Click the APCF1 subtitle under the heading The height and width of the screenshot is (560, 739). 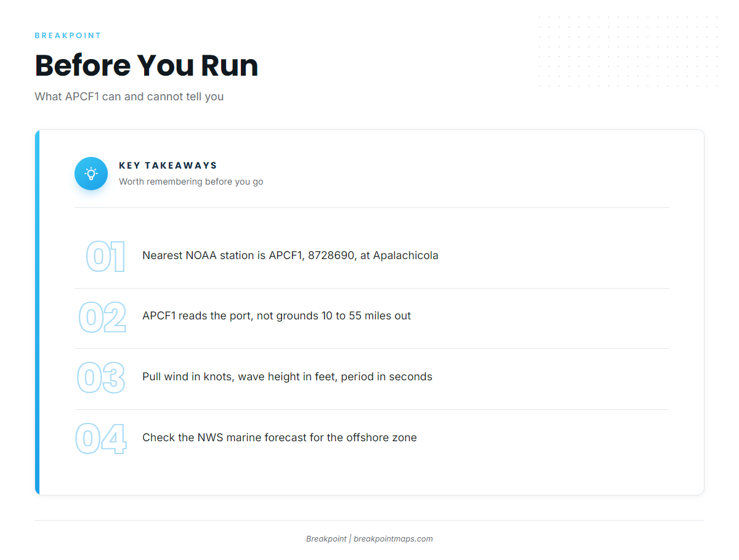point(129,97)
